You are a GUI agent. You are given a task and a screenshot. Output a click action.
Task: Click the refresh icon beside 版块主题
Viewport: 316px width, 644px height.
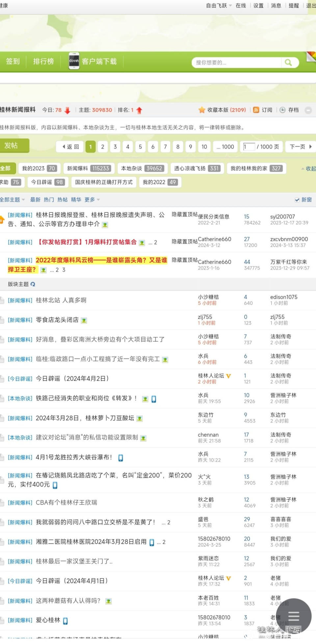[x=33, y=284]
